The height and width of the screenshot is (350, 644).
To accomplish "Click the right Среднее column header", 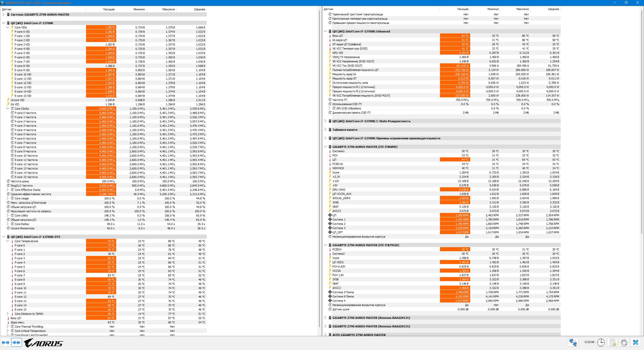I will 553,9.
